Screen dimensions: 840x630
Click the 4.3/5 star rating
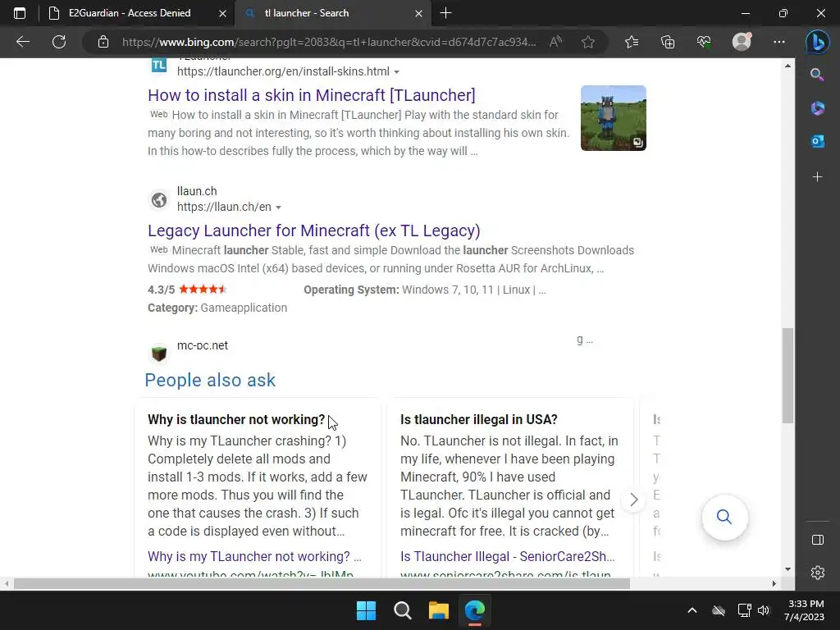click(187, 290)
